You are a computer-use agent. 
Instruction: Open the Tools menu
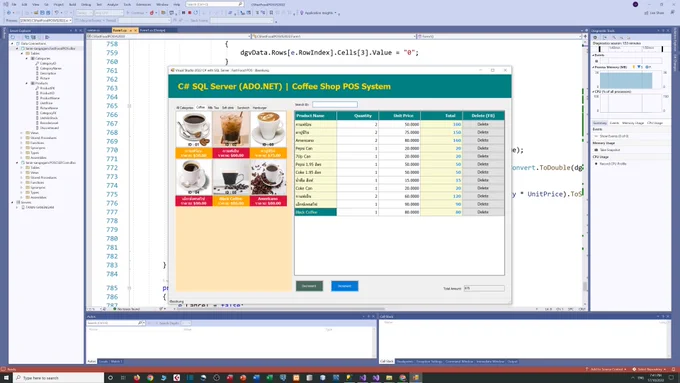[x=127, y=4]
